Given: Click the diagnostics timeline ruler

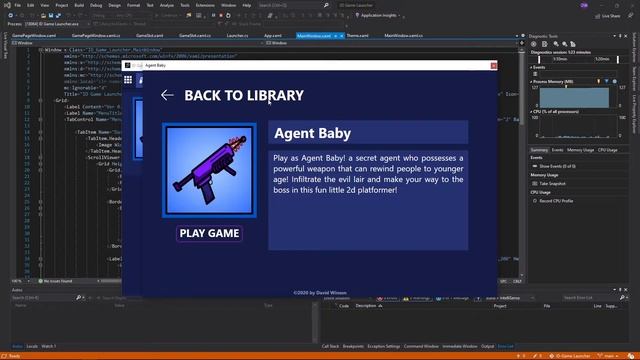Looking at the screenshot, I should click(x=578, y=59).
